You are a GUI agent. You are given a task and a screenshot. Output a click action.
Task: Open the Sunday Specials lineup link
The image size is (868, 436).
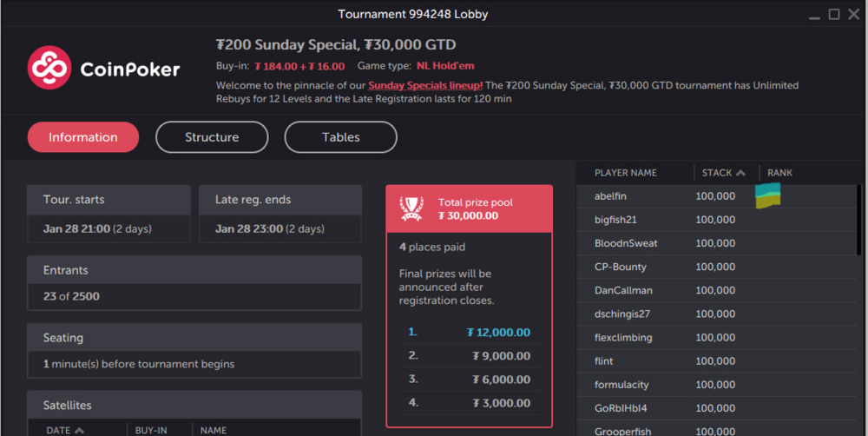click(425, 85)
